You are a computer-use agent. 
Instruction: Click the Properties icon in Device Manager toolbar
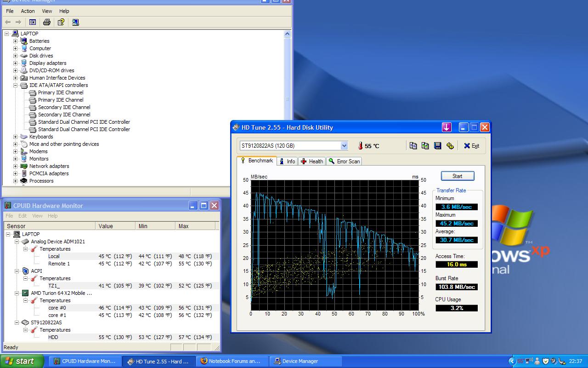tap(61, 22)
